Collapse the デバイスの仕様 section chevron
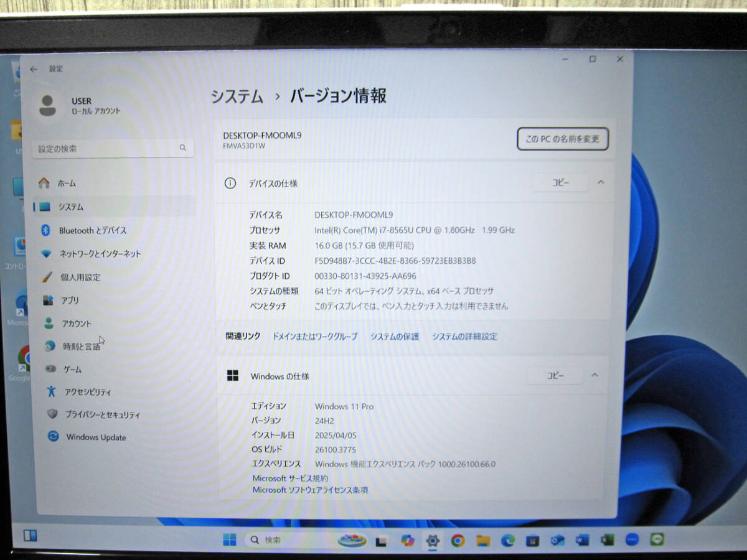Screen dimensions: 747x560 [x=601, y=182]
